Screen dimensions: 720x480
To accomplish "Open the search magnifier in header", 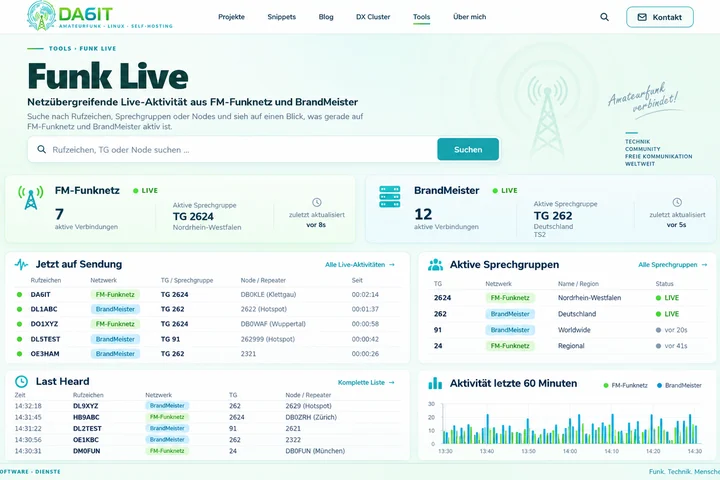I will point(604,17).
